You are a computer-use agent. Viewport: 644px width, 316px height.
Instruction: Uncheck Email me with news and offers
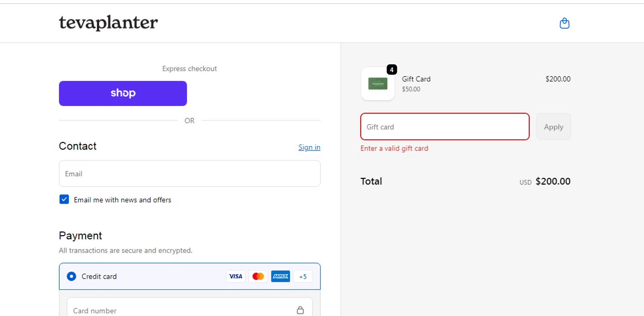[64, 199]
